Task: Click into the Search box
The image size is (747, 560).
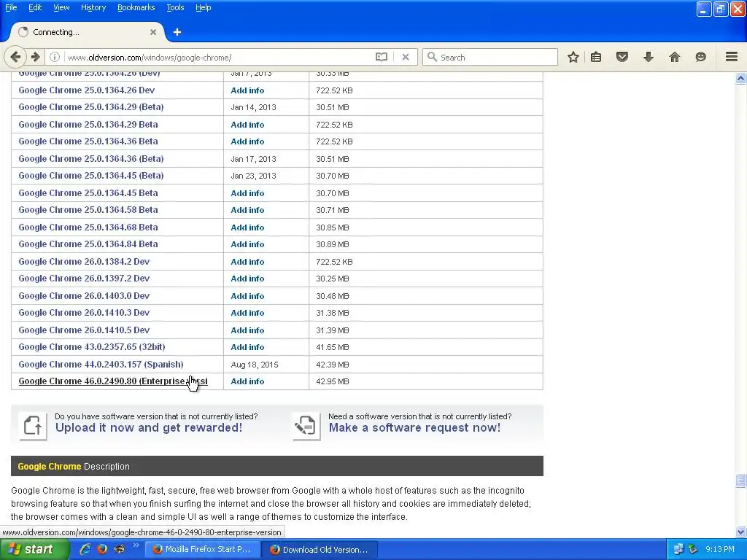Action: click(489, 57)
